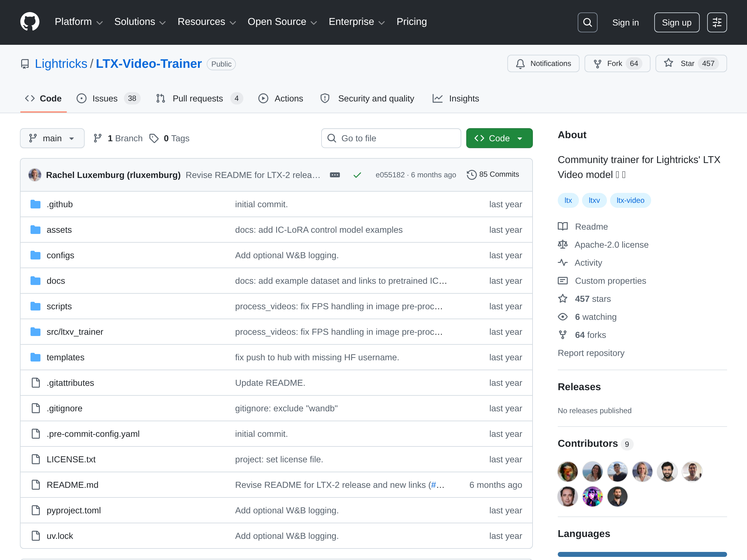The image size is (747, 560).
Task: Click the watching eye icon
Action: 563,317
